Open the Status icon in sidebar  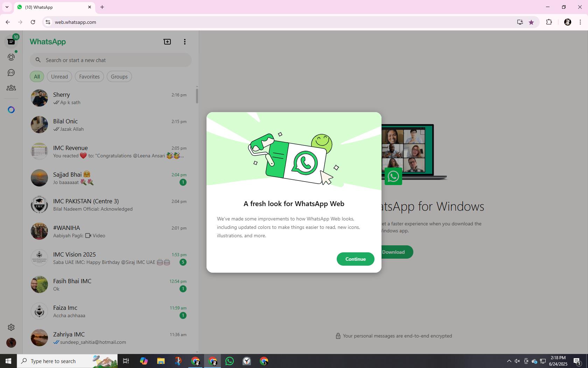11,57
